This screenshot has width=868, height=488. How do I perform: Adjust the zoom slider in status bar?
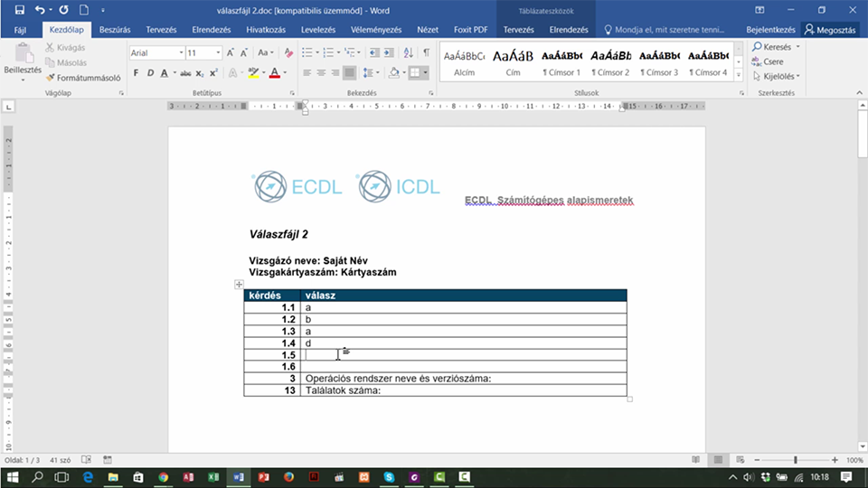coord(796,460)
